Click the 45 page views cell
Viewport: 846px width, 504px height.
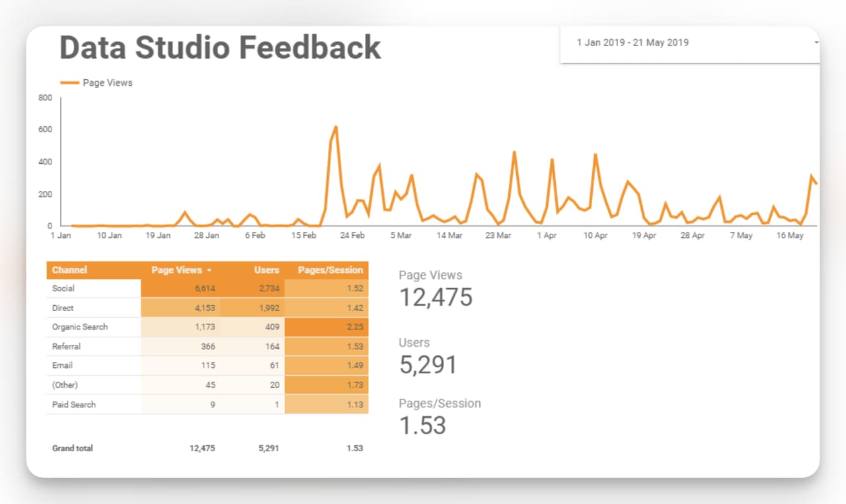(x=180, y=384)
